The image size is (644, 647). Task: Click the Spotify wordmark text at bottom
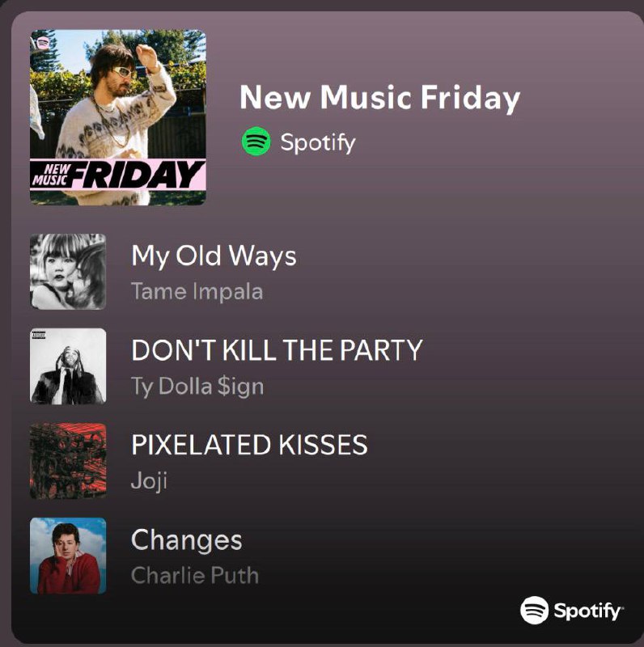coord(588,611)
